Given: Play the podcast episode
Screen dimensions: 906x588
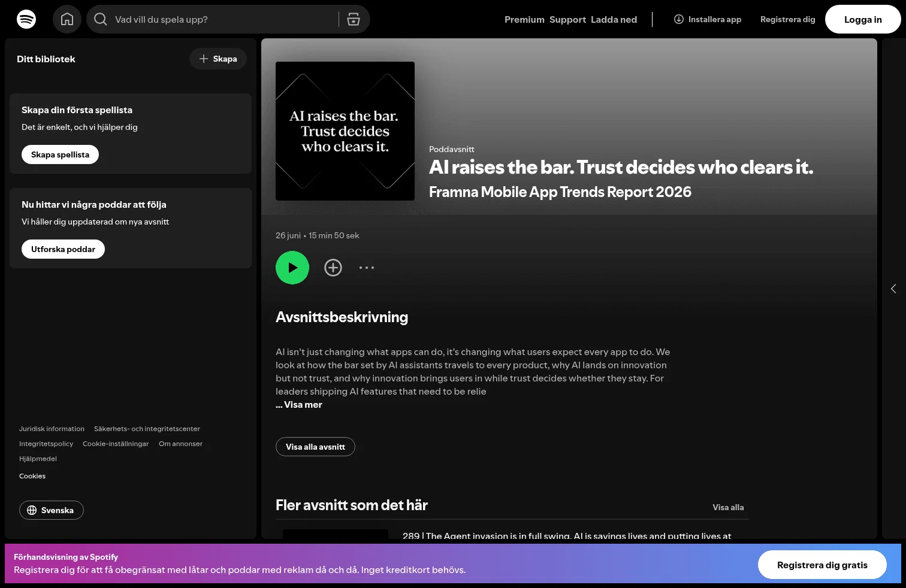Looking at the screenshot, I should click(x=292, y=268).
